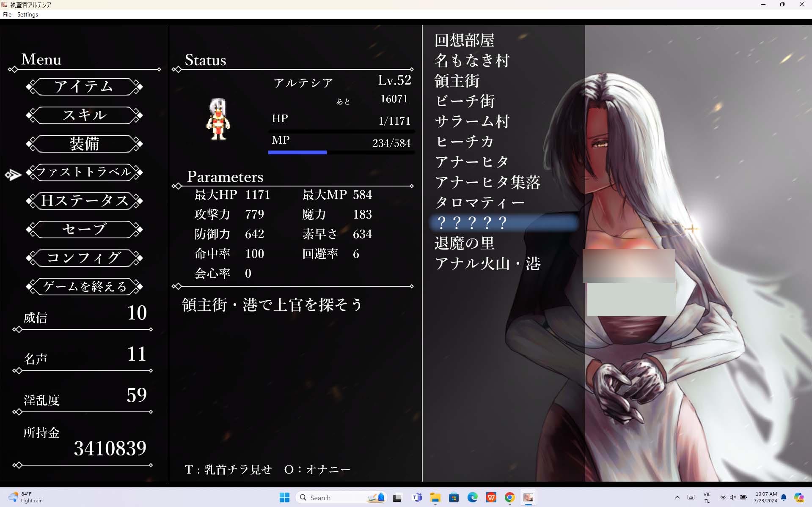812x507 pixels.
Task: Open Microsoft Store from the taskbar
Action: (x=454, y=498)
